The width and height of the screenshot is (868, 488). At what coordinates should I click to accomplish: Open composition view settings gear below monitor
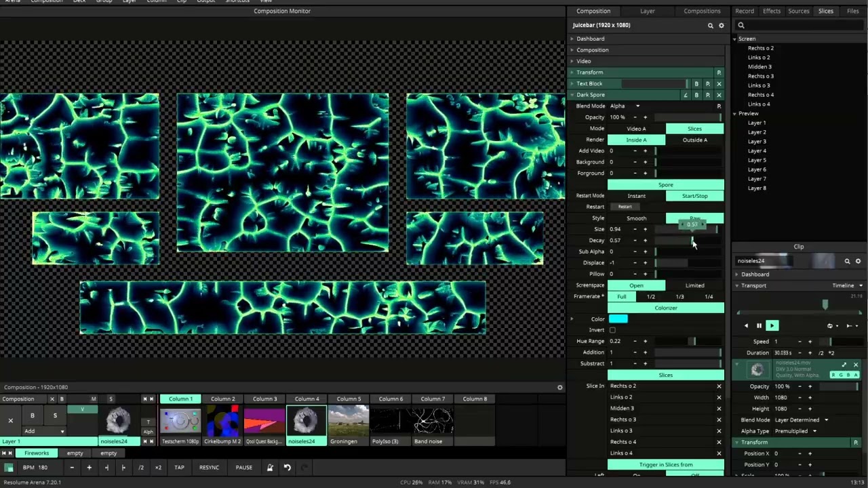[x=559, y=388]
